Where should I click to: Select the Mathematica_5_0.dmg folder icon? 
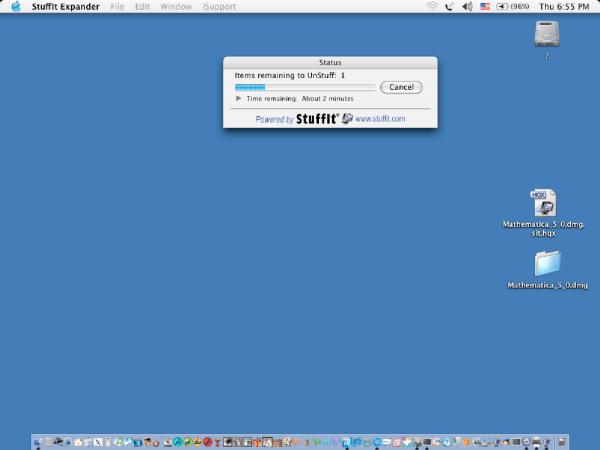tap(547, 263)
